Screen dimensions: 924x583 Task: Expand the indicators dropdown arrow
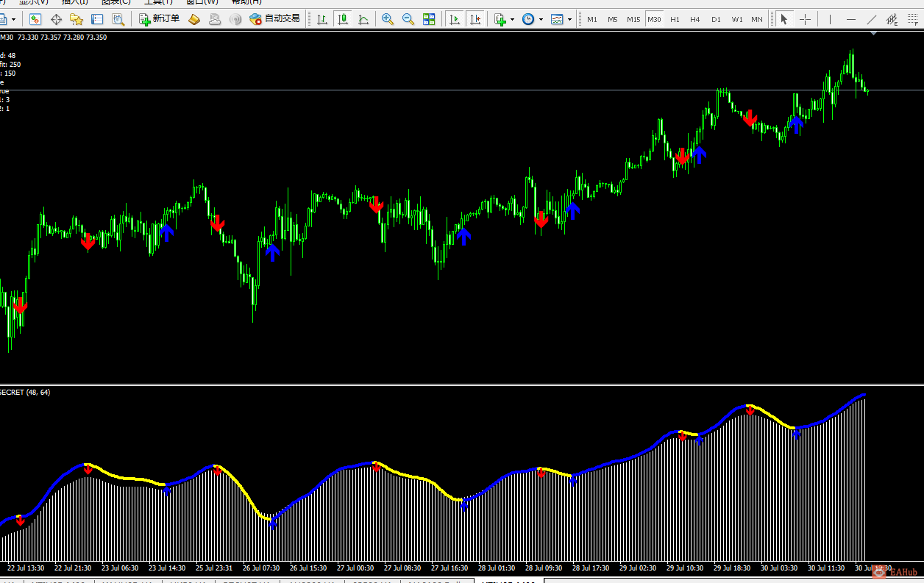512,19
